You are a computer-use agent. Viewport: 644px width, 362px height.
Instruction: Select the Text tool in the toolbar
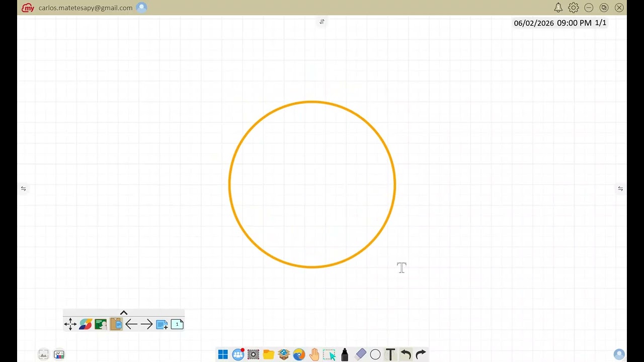point(390,354)
